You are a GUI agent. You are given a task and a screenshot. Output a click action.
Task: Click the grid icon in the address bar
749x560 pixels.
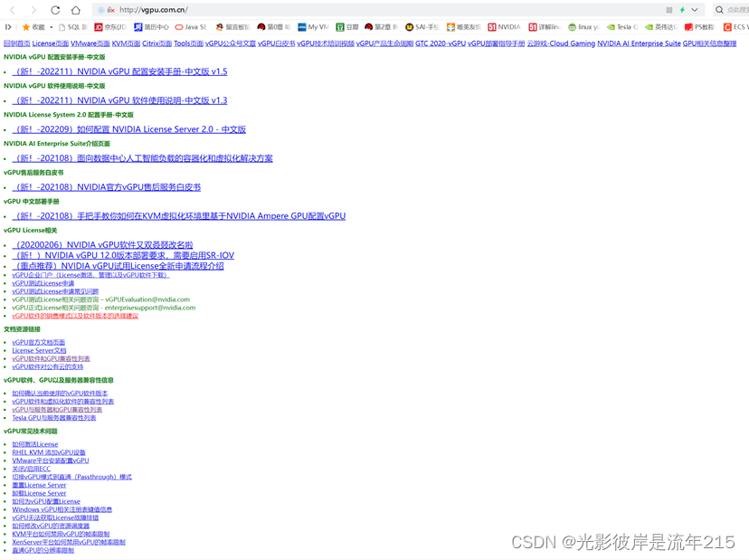pyautogui.click(x=669, y=10)
